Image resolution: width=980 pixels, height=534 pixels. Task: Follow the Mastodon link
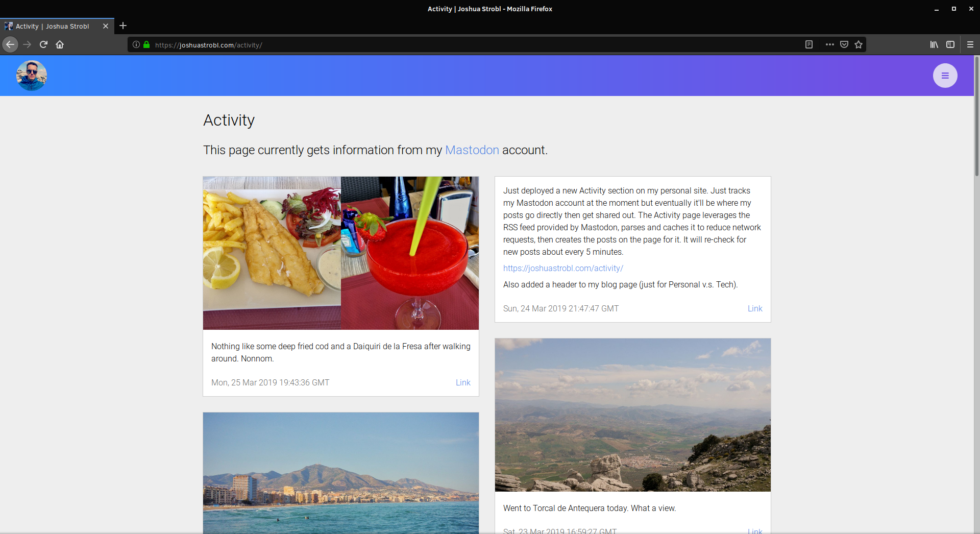click(472, 150)
